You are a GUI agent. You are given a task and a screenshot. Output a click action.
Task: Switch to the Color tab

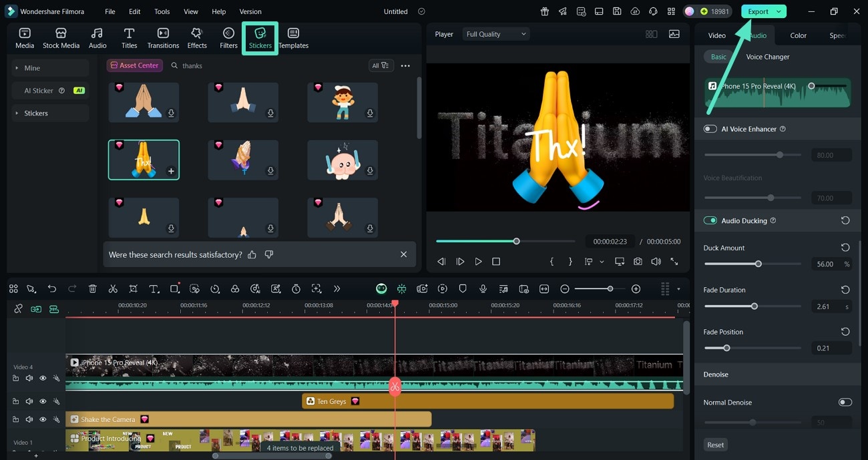[799, 35]
